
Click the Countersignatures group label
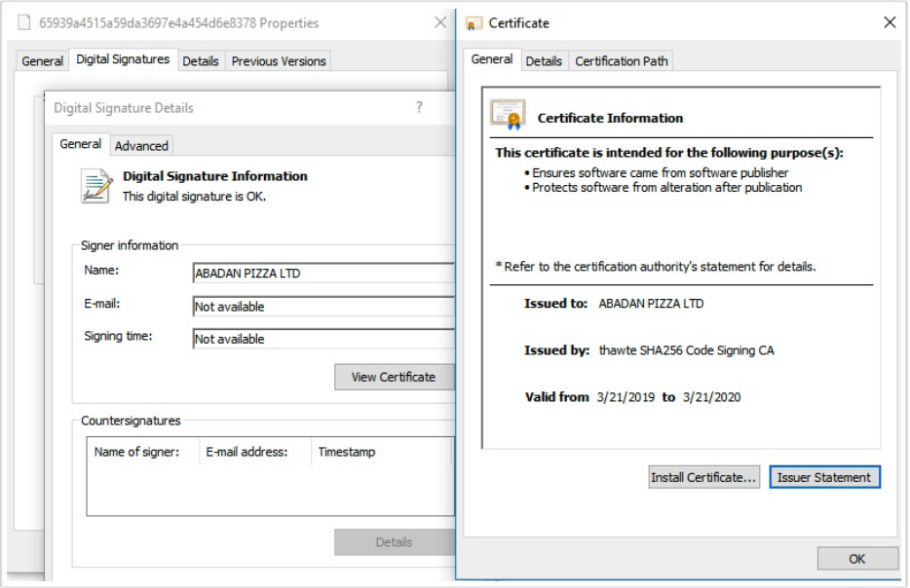tap(131, 421)
